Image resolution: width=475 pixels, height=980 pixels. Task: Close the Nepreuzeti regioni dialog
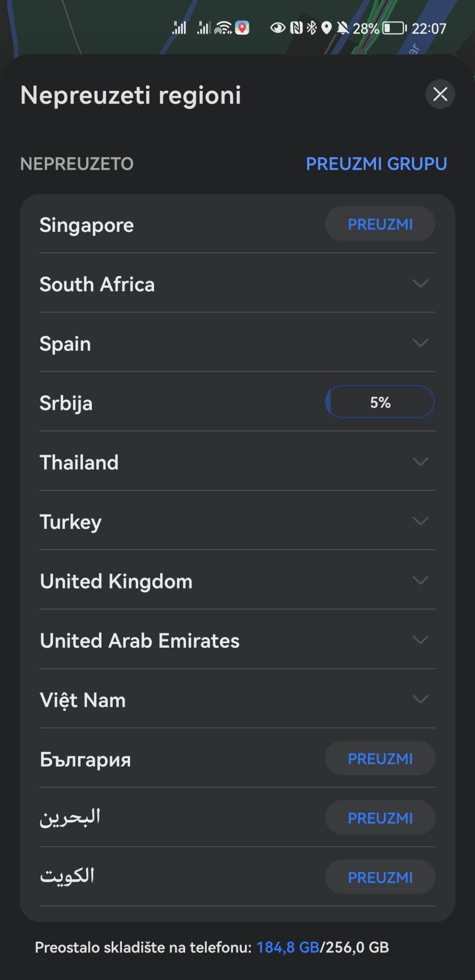click(440, 94)
